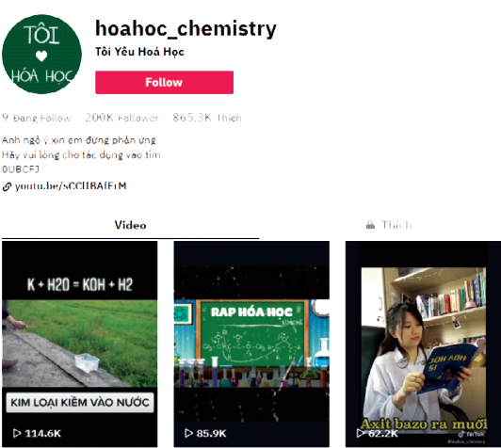The height and width of the screenshot is (448, 501).
Task: Open the youtu.be link in bio
Action: point(71,185)
